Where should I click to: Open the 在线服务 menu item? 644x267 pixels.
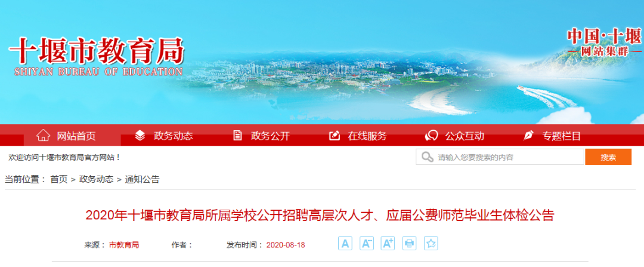[367, 136]
